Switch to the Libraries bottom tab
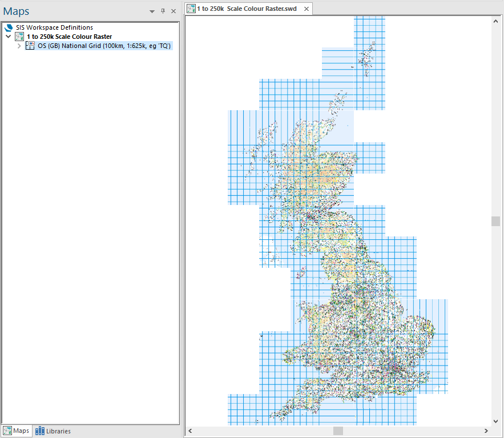The image size is (504, 438). pyautogui.click(x=53, y=431)
